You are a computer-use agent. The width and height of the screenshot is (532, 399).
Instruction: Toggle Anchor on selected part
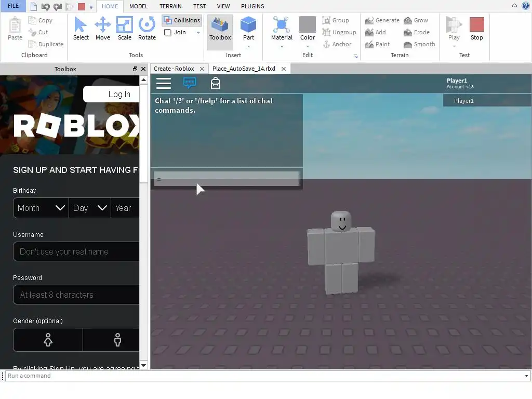coord(337,44)
